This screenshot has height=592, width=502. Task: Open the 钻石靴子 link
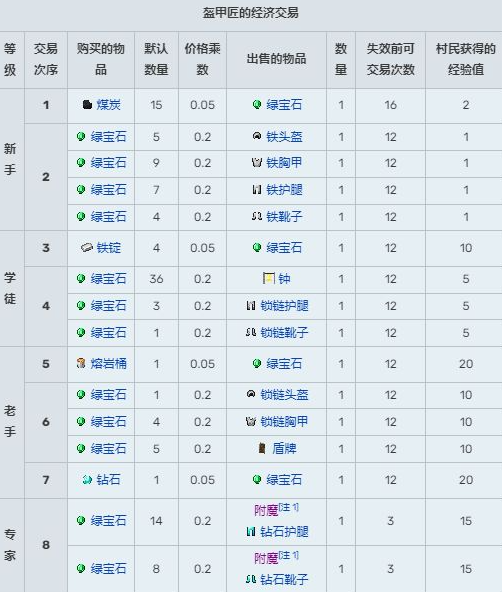tap(284, 579)
